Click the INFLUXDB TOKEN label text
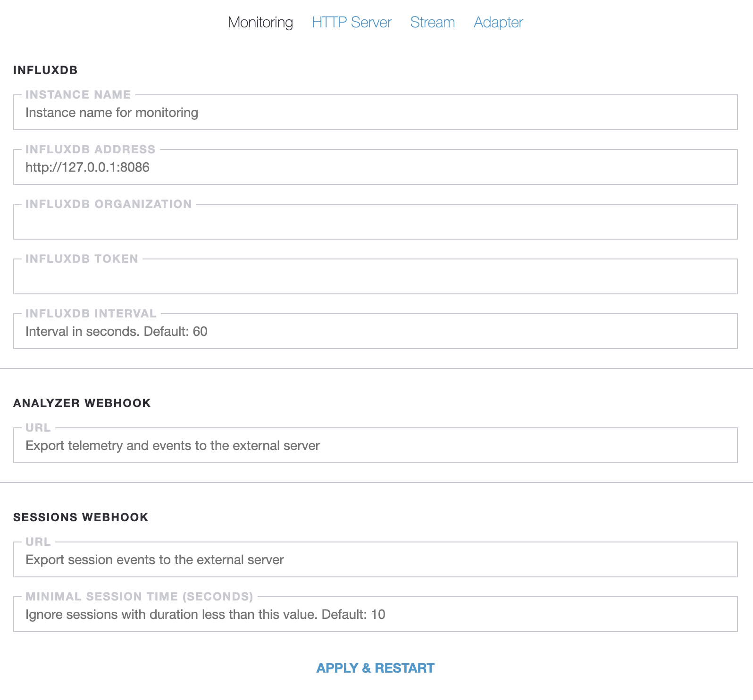The image size is (753, 700). 82,259
